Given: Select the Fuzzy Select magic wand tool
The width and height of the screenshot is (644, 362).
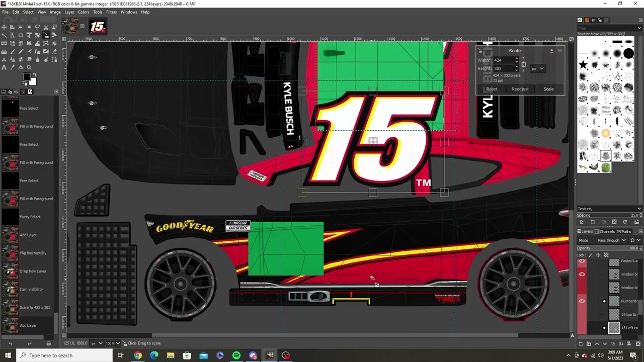Looking at the screenshot, I should 4,35.
